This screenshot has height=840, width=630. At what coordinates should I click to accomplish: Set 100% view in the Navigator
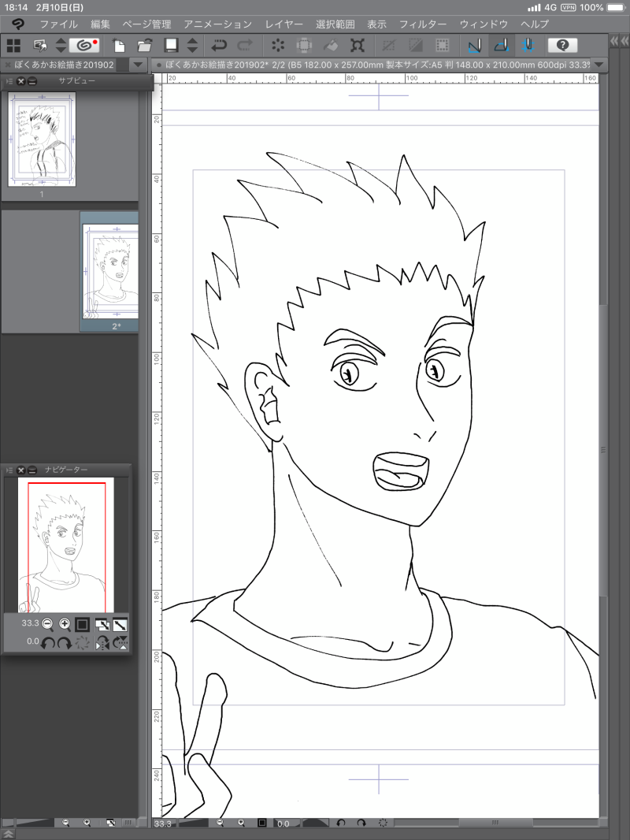coord(82,625)
